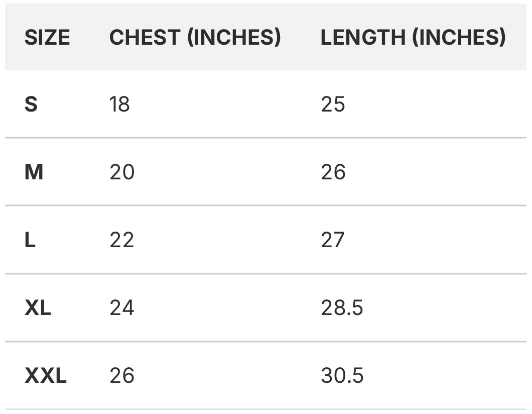Click length value 30.5 for size XXL
Image resolution: width=532 pixels, height=414 pixels.
(x=342, y=376)
